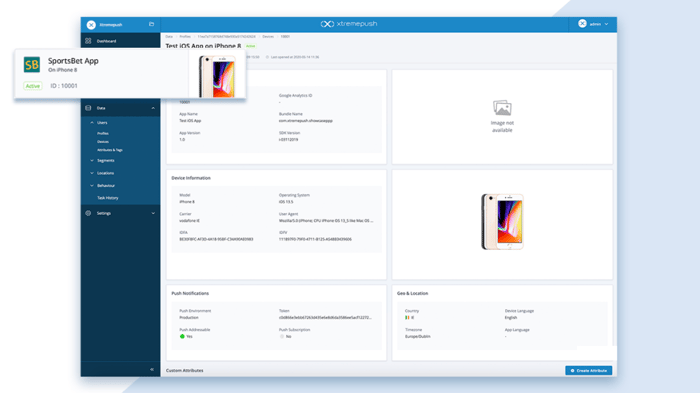Expand the Segments submenu
The height and width of the screenshot is (393, 700).
[x=92, y=160]
